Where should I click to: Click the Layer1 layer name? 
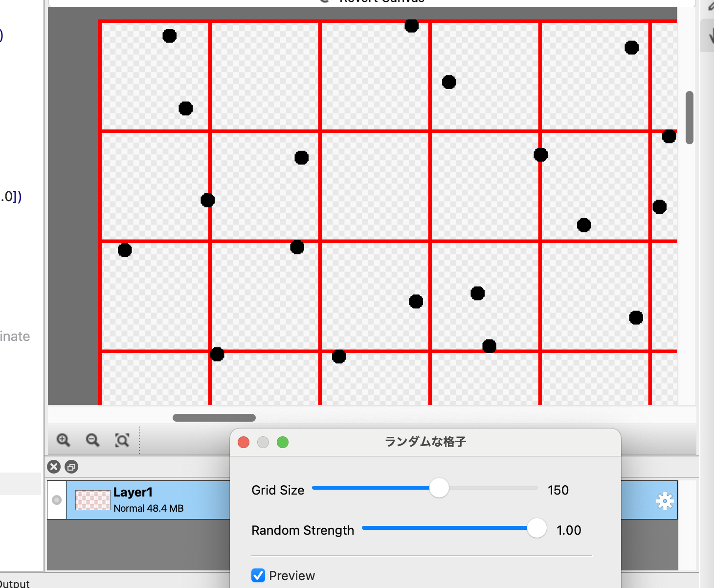tap(133, 492)
